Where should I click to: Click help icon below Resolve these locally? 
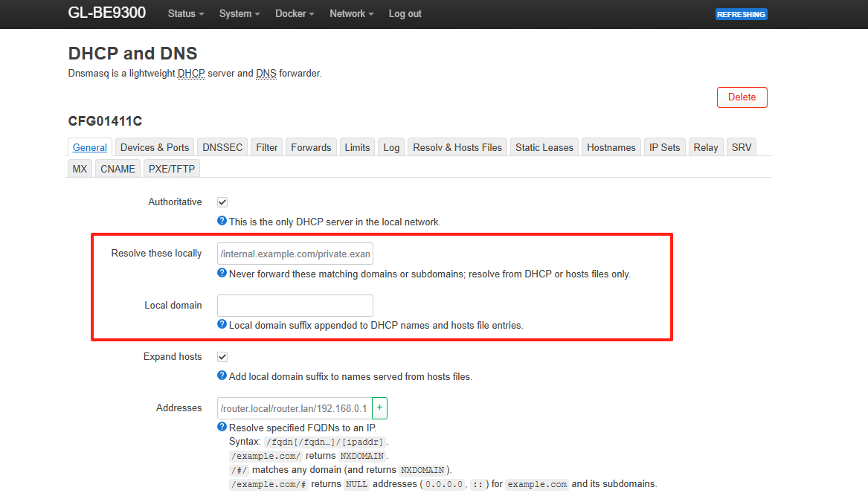(x=222, y=273)
